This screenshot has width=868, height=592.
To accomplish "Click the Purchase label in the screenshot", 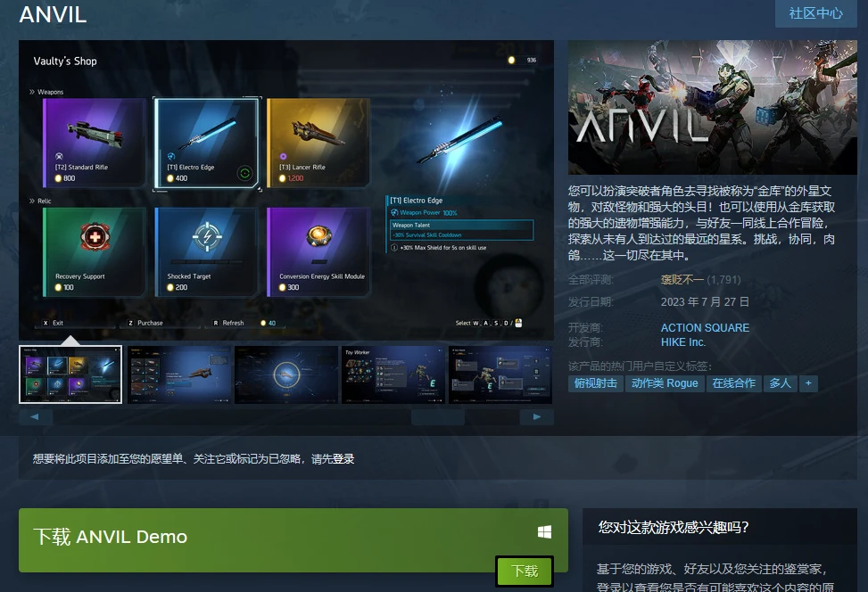I will pos(150,323).
